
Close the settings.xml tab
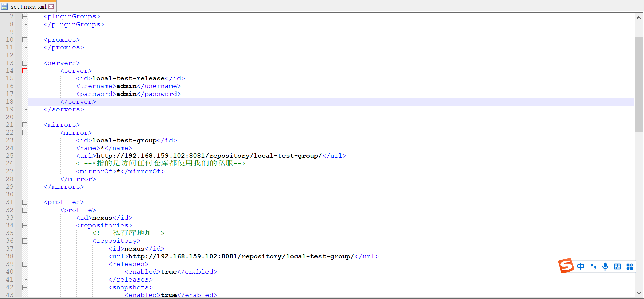pos(51,6)
